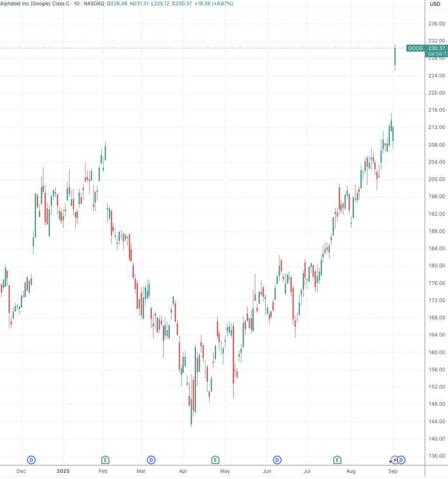Open the late-April earnings E icon
The height and width of the screenshot is (479, 448).
click(215, 460)
